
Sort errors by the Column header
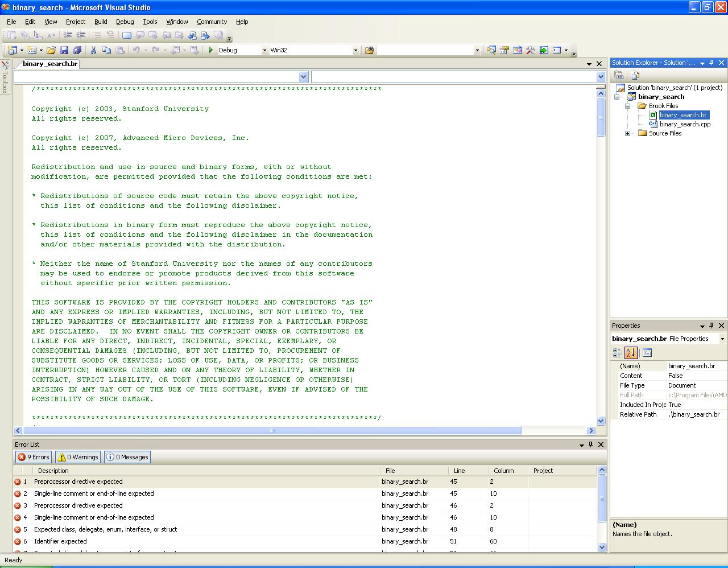[x=508, y=471]
